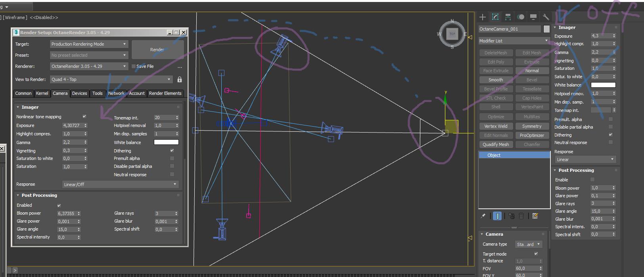The image size is (644, 277).
Task: Toggle Show End Result icon
Action: click(497, 216)
